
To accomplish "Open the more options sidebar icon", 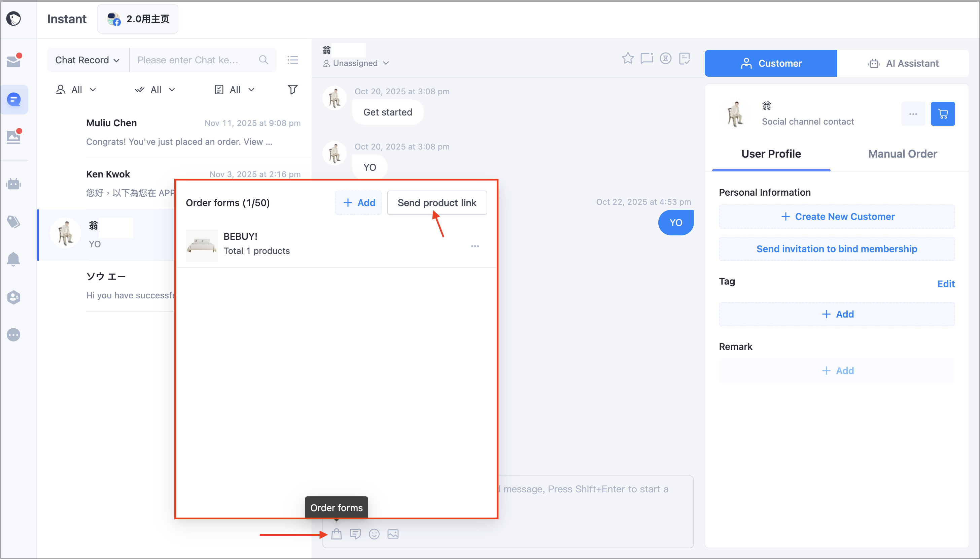I will [14, 335].
